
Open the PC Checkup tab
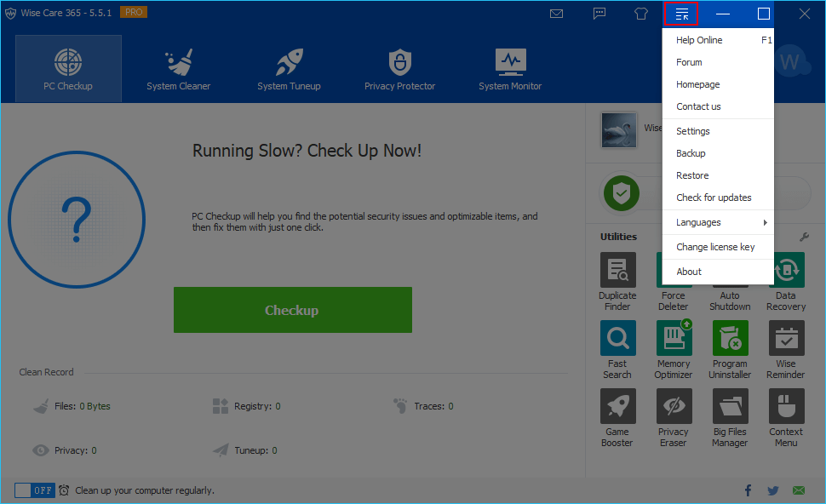tap(68, 68)
